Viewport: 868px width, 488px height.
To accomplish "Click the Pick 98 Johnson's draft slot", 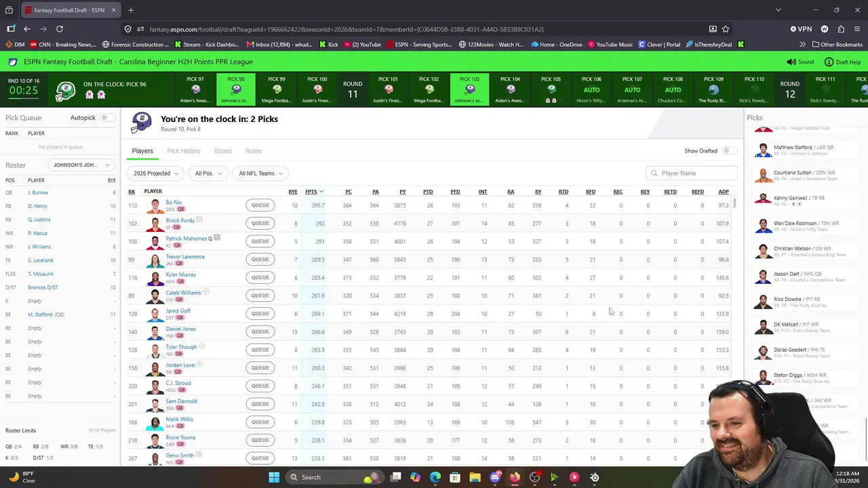I will coord(236,89).
